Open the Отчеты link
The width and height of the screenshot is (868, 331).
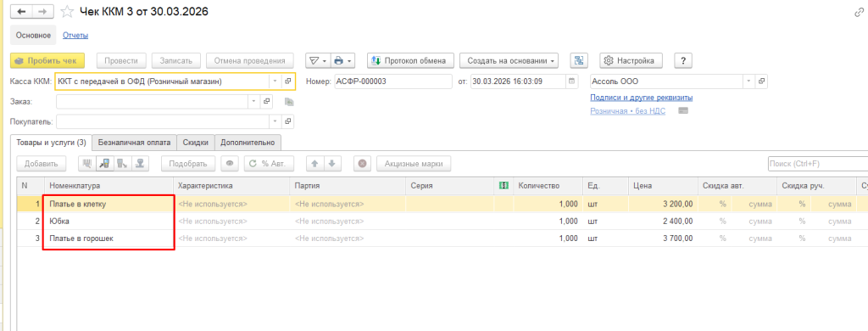[x=75, y=35]
